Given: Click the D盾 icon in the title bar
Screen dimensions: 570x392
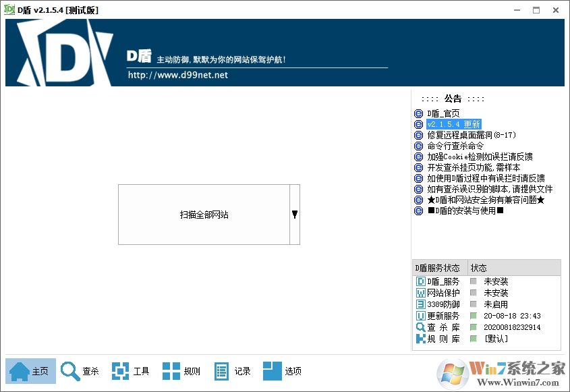Looking at the screenshot, I should [9, 9].
